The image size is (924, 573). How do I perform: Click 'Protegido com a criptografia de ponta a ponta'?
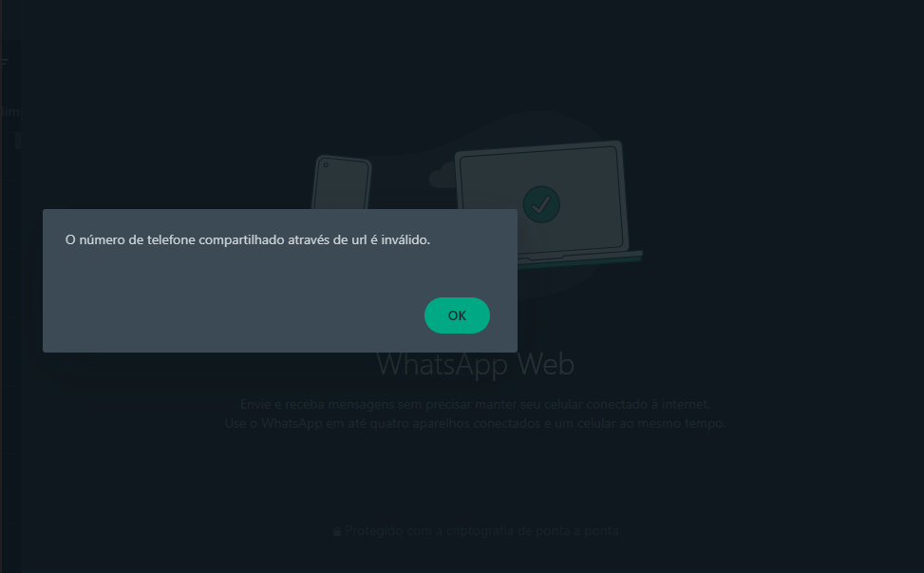click(481, 530)
